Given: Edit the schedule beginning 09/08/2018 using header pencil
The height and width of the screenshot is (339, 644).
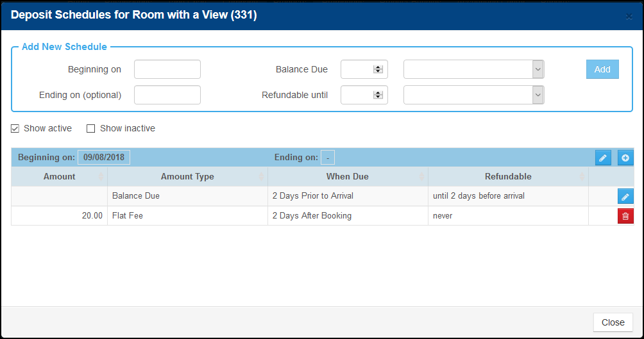Looking at the screenshot, I should pos(603,158).
